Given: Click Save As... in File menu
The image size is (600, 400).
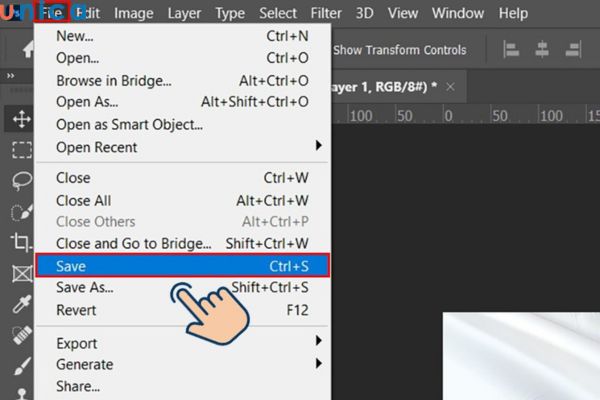Looking at the screenshot, I should point(85,288).
